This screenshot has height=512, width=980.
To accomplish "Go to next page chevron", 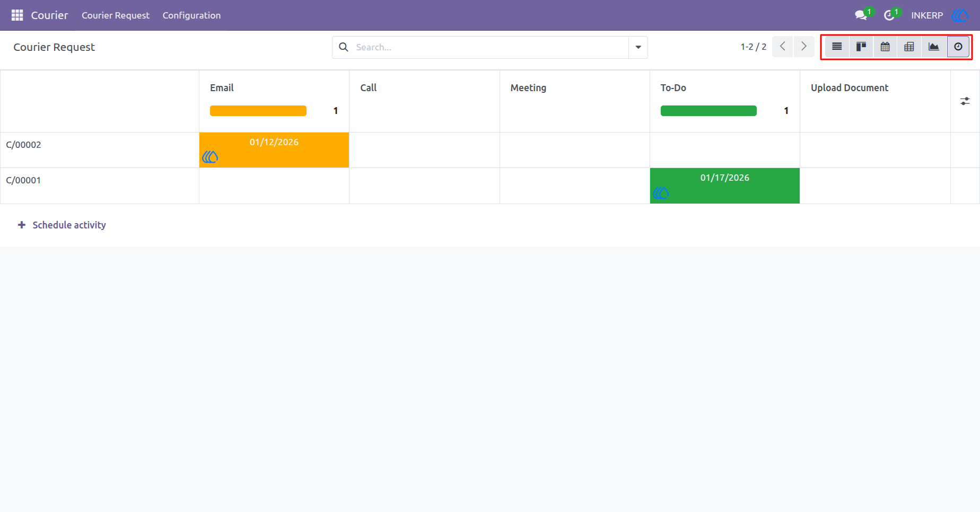I will pos(804,47).
